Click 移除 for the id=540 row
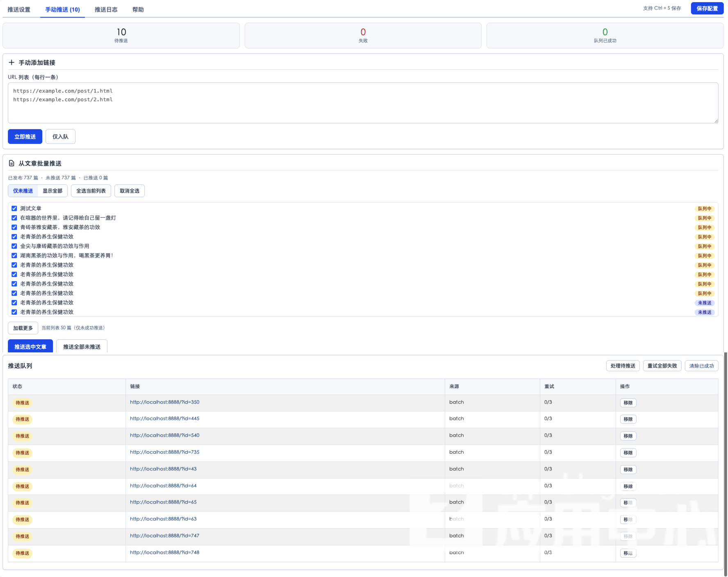 (628, 436)
